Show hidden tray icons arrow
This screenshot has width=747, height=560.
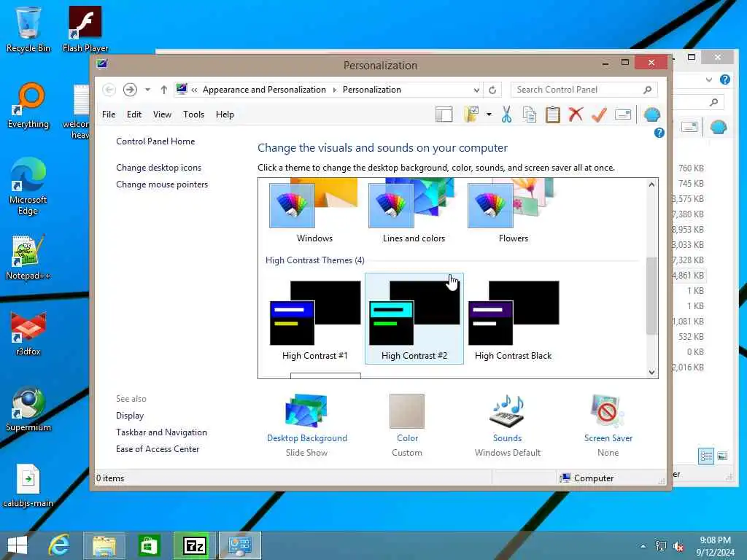click(643, 546)
